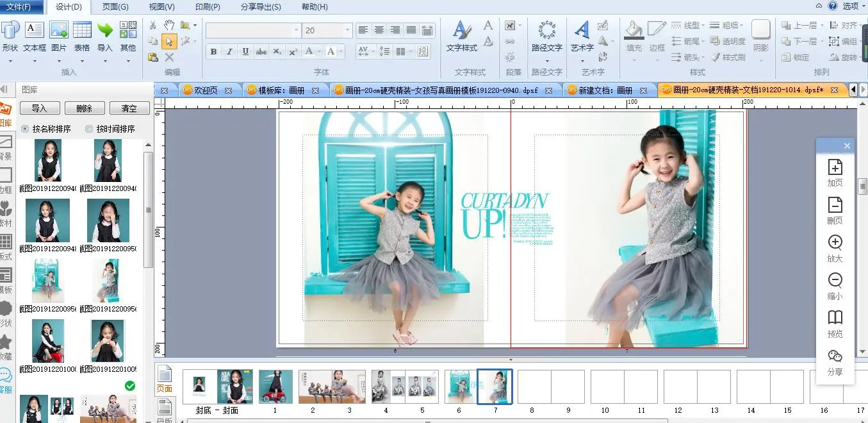Toggle bold text formatting
Image resolution: width=868 pixels, height=423 pixels.
(213, 52)
